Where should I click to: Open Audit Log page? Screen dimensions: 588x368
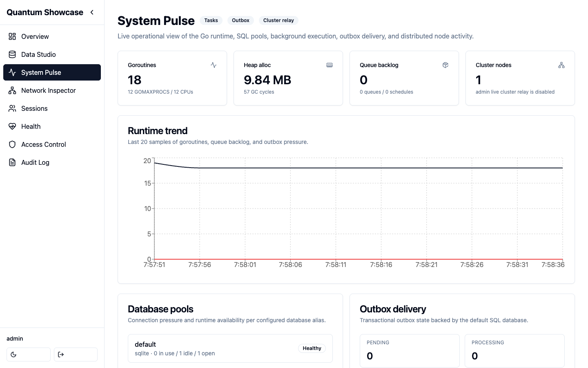coord(52,162)
